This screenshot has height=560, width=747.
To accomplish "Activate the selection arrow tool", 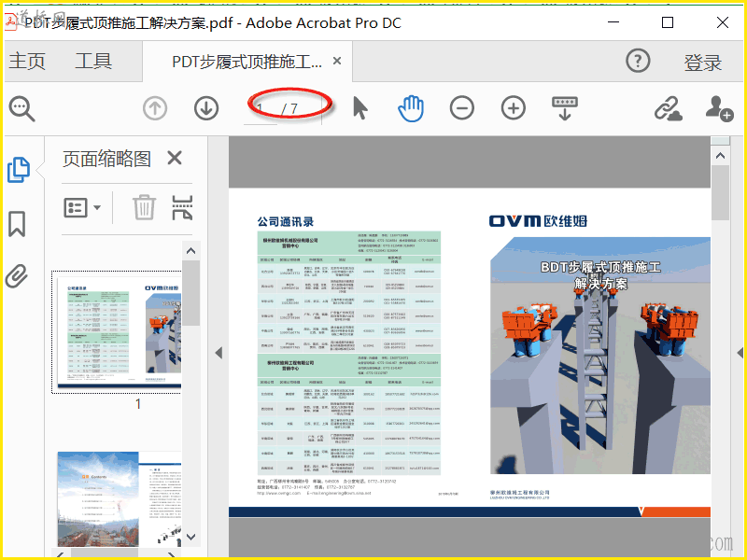I will pyautogui.click(x=360, y=107).
